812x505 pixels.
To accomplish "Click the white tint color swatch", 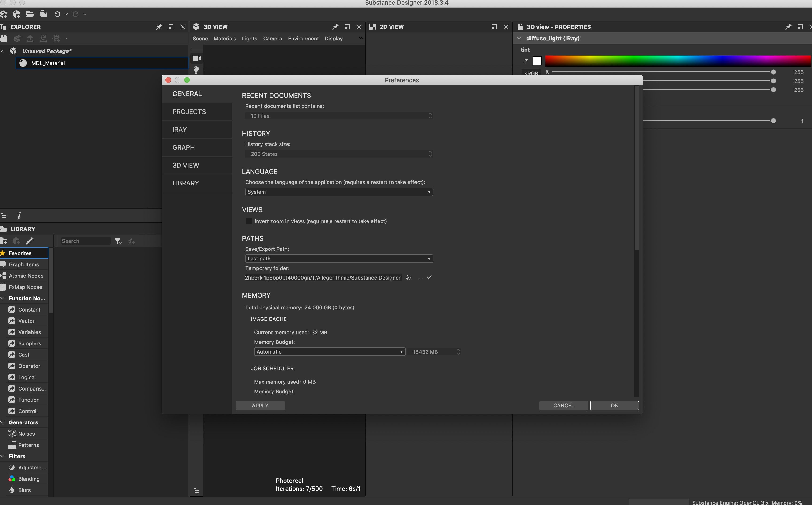I will [x=537, y=61].
